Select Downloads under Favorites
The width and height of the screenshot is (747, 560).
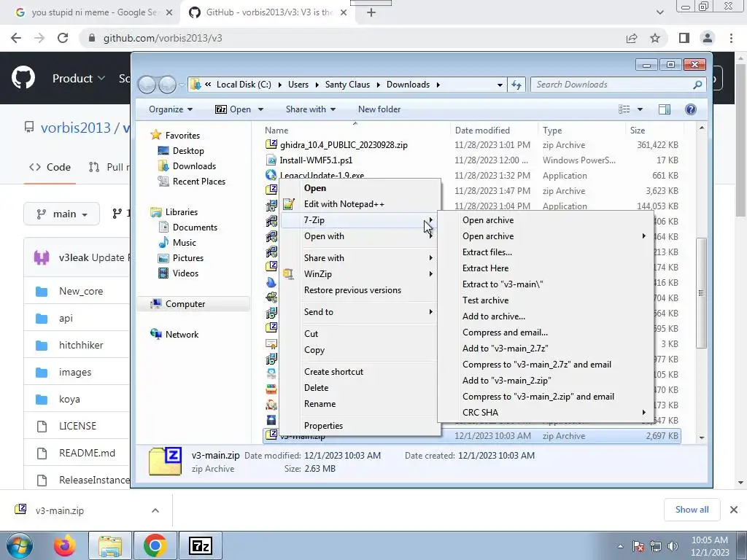[194, 166]
